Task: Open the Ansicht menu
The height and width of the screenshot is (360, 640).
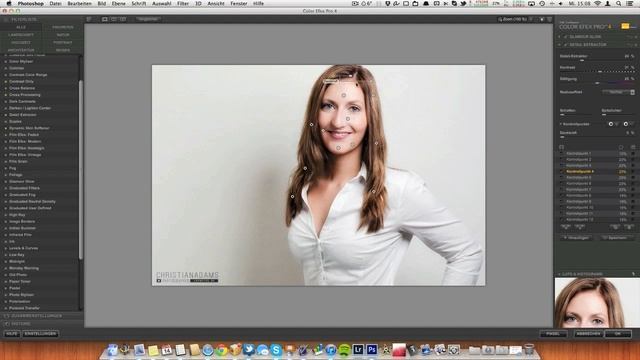Action: 216,3
